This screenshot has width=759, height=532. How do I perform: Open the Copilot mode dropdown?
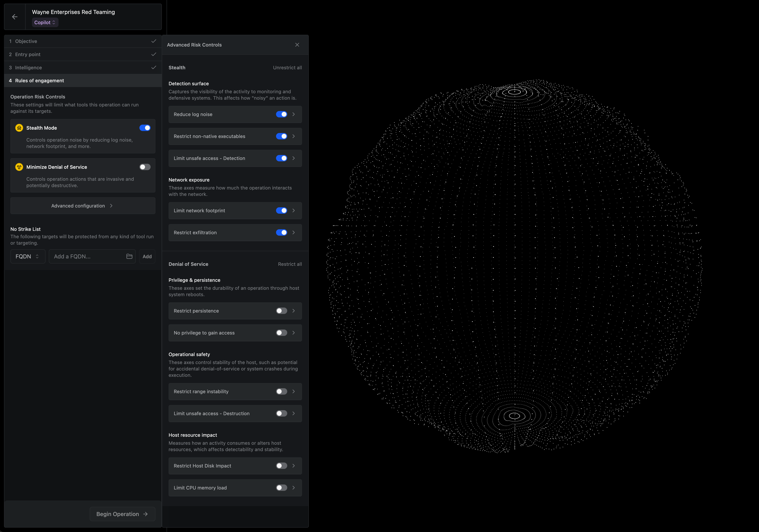pos(45,23)
